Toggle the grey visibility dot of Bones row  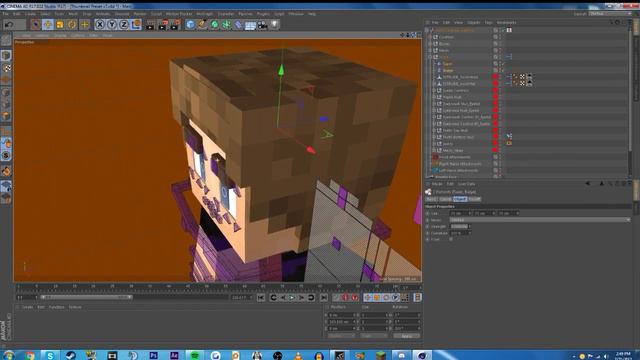496,44
